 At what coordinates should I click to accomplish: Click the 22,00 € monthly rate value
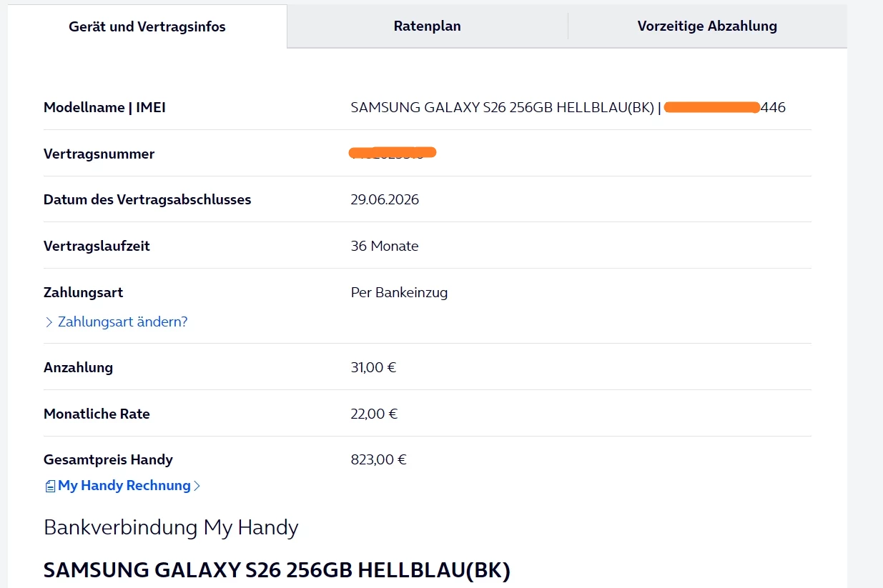374,414
